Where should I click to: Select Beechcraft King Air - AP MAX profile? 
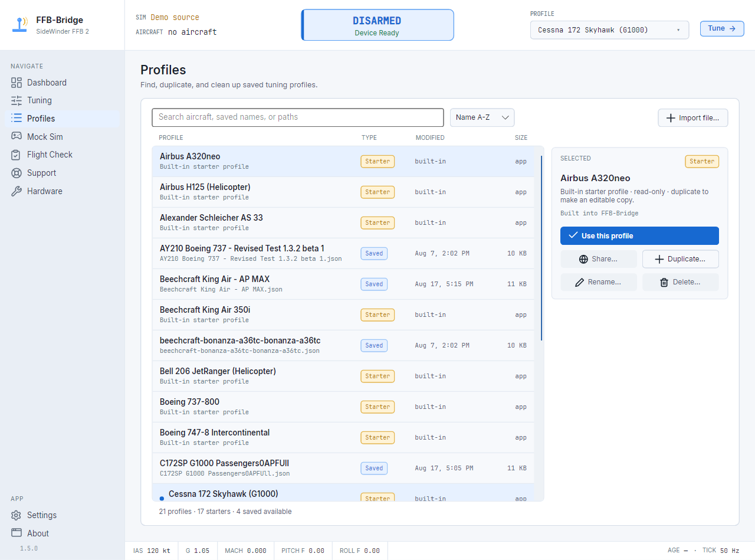(343, 284)
